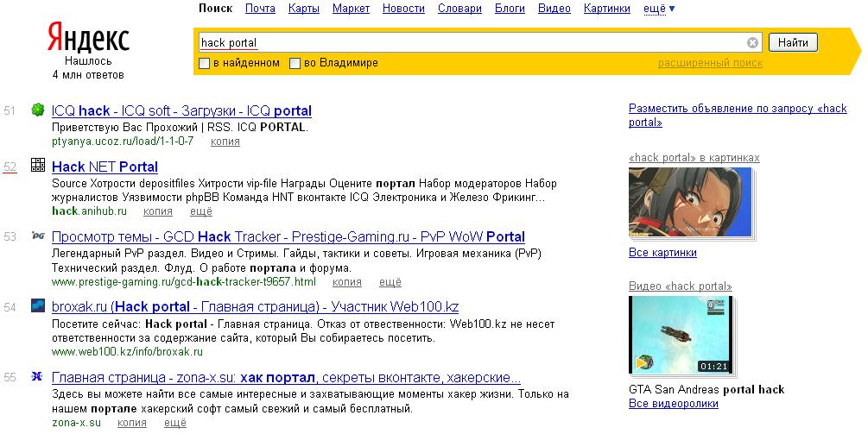Screen dimensions: 868x434
Task: Open the 'Все видеоролики' link
Action: pyautogui.click(x=673, y=404)
